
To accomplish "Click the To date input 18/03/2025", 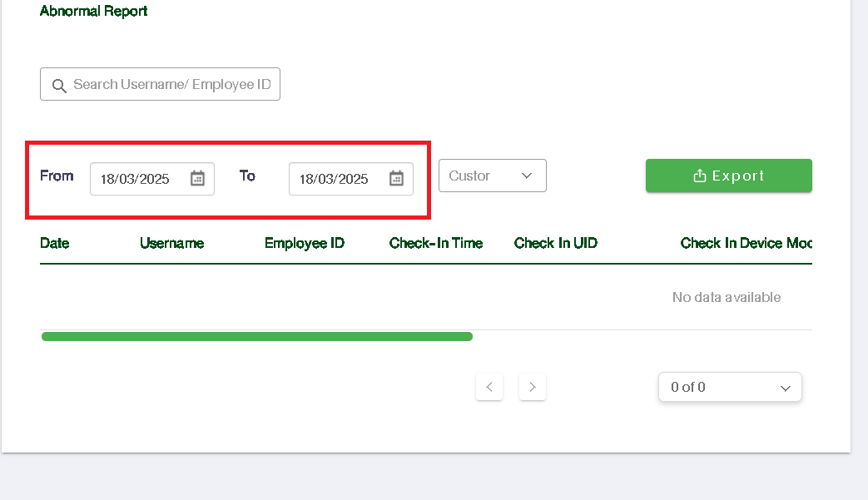I will (x=335, y=179).
